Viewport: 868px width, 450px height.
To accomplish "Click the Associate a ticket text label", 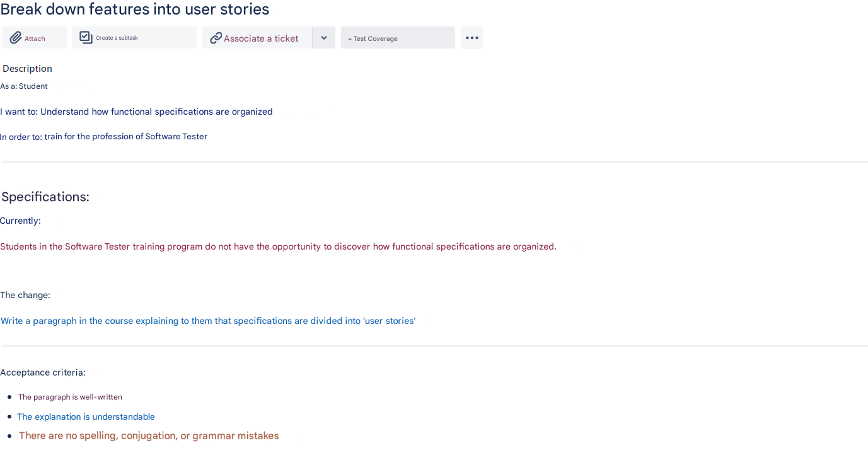I will 261,38.
